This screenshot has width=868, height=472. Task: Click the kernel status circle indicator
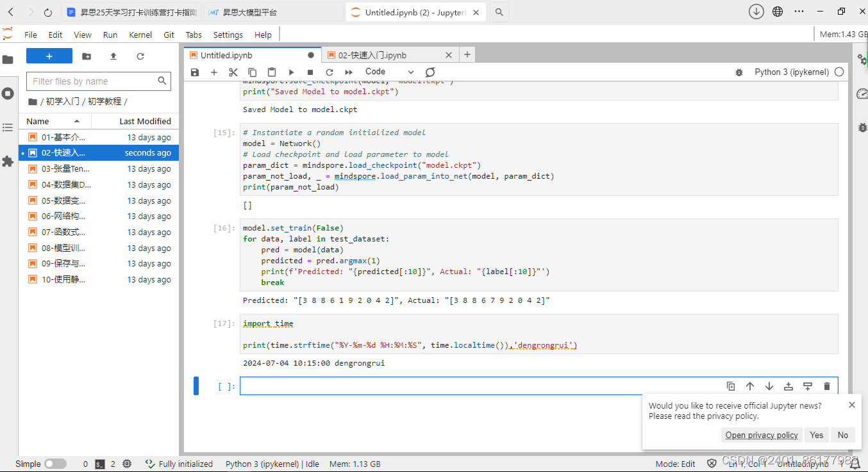[x=839, y=72]
